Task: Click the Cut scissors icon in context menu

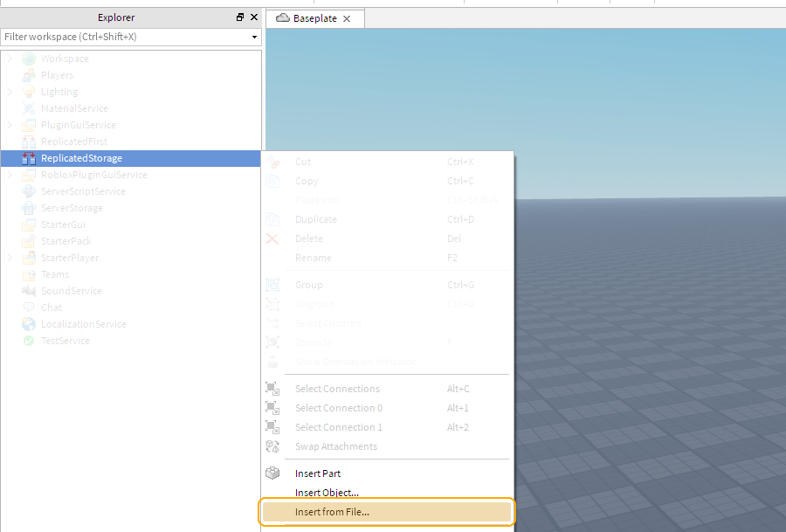Action: (272, 162)
